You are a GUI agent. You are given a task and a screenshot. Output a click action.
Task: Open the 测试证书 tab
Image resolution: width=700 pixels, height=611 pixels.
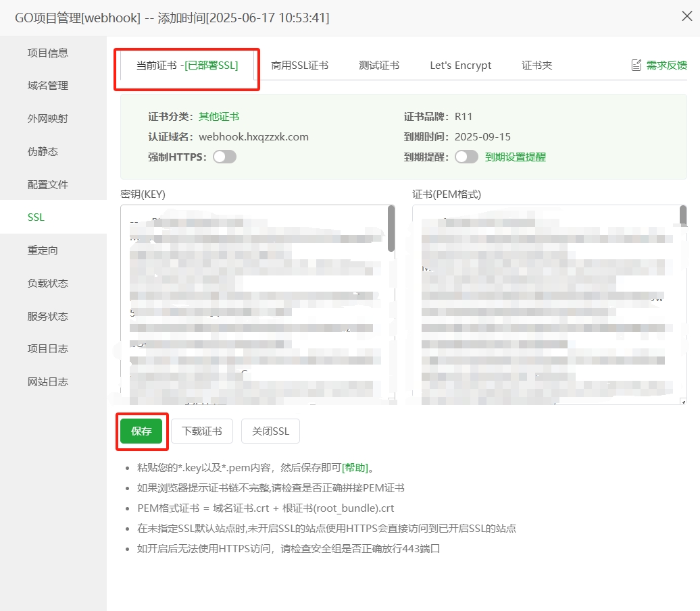click(x=379, y=65)
